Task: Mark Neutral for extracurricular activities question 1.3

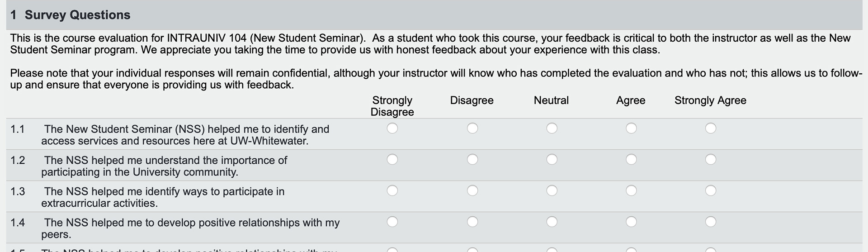Action: 552,191
